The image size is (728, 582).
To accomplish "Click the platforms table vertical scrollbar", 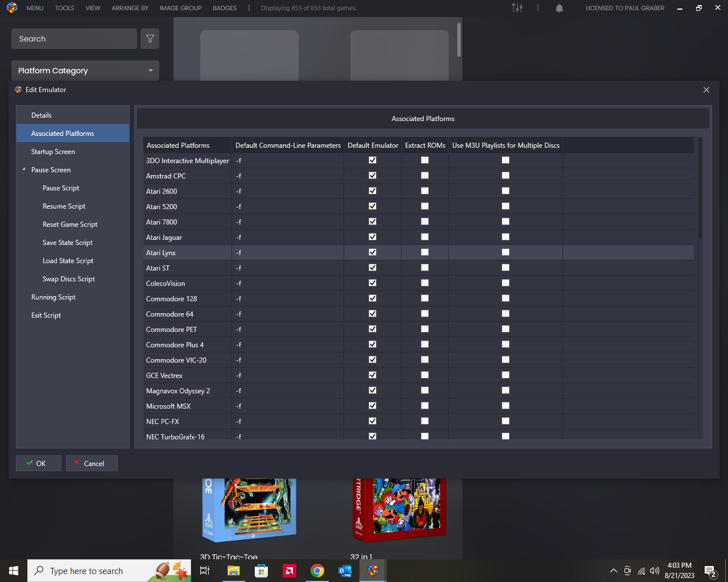I will click(x=700, y=188).
